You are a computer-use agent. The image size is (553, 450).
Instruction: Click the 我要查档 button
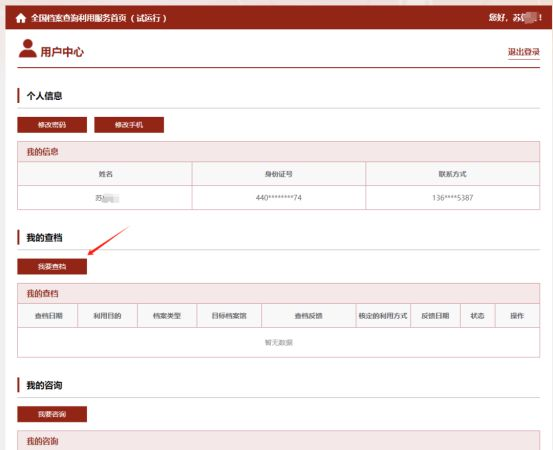coord(52,266)
